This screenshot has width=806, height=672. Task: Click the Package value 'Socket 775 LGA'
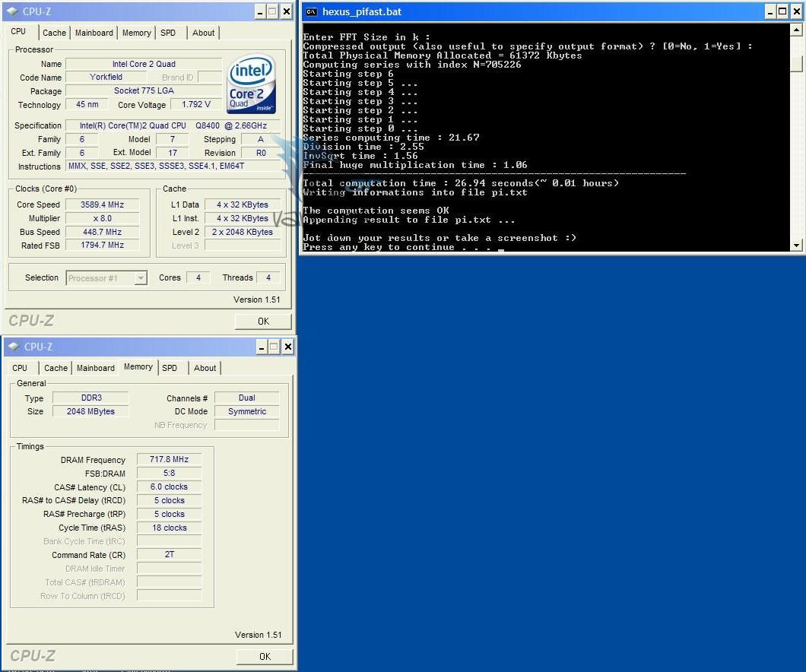click(144, 90)
